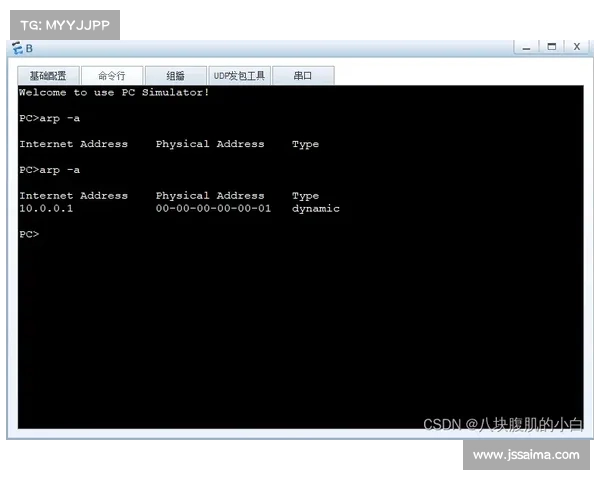The image size is (600, 480).
Task: Switch to the 命令行 tab
Action: [x=112, y=75]
